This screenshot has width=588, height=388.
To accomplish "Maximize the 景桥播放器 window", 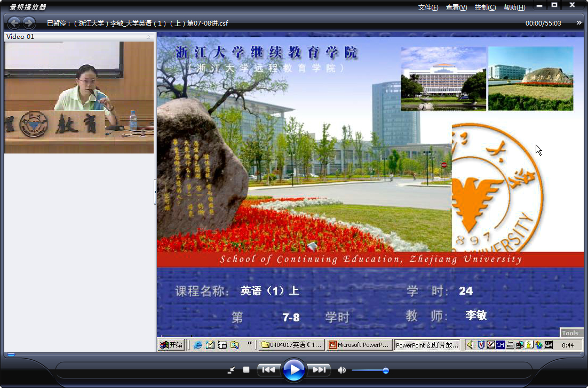I will pyautogui.click(x=554, y=5).
